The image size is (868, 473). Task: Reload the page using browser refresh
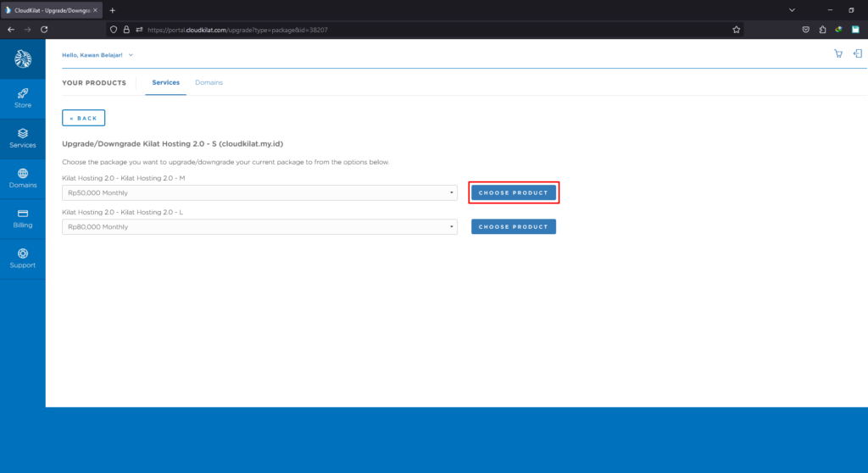pyautogui.click(x=44, y=29)
